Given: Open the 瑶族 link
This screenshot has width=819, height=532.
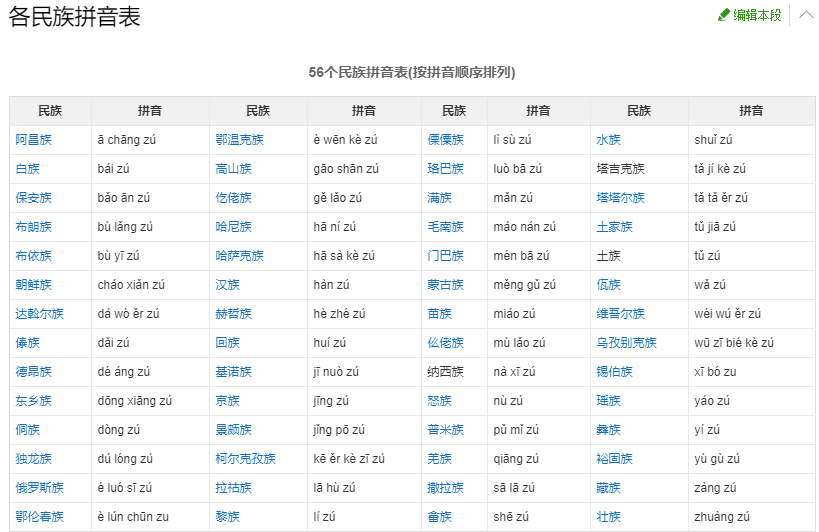Looking at the screenshot, I should (609, 400).
